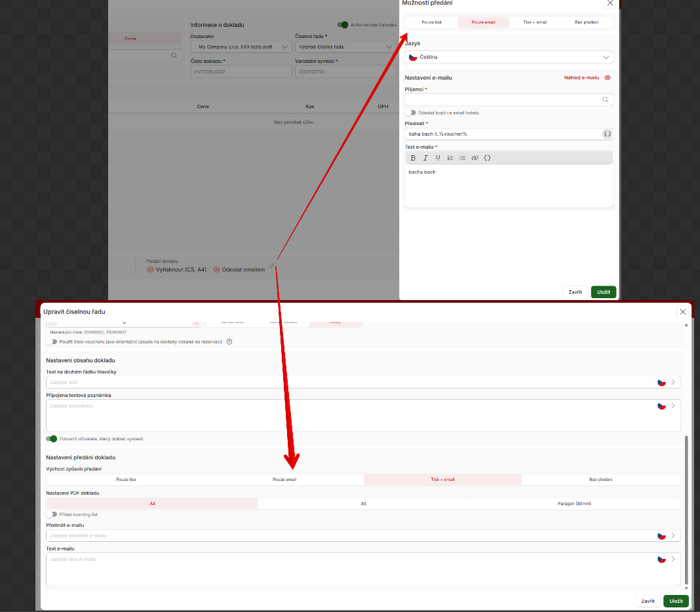
Task: Select Bez předání under Výchozí způsob předání
Action: 600,480
